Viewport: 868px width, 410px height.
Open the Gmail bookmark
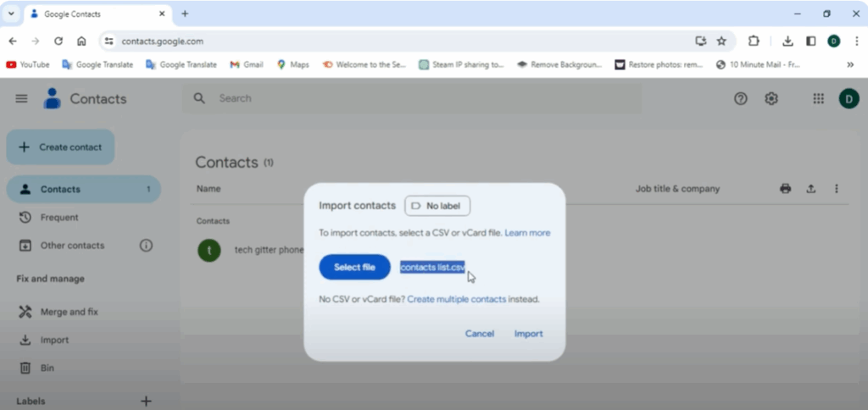click(247, 64)
